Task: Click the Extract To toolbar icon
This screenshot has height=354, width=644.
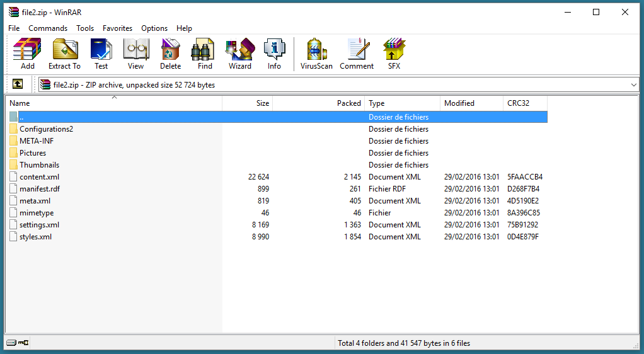Action: pyautogui.click(x=64, y=54)
